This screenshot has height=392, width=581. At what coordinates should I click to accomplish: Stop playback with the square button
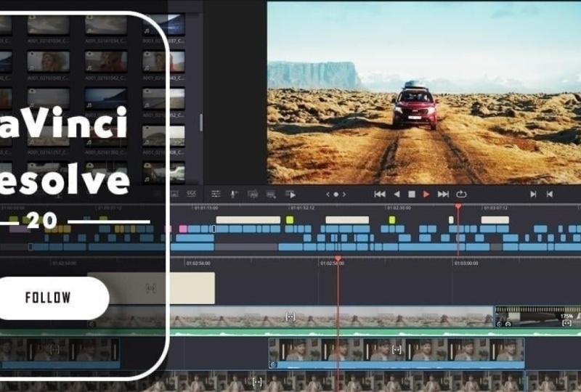coord(412,194)
